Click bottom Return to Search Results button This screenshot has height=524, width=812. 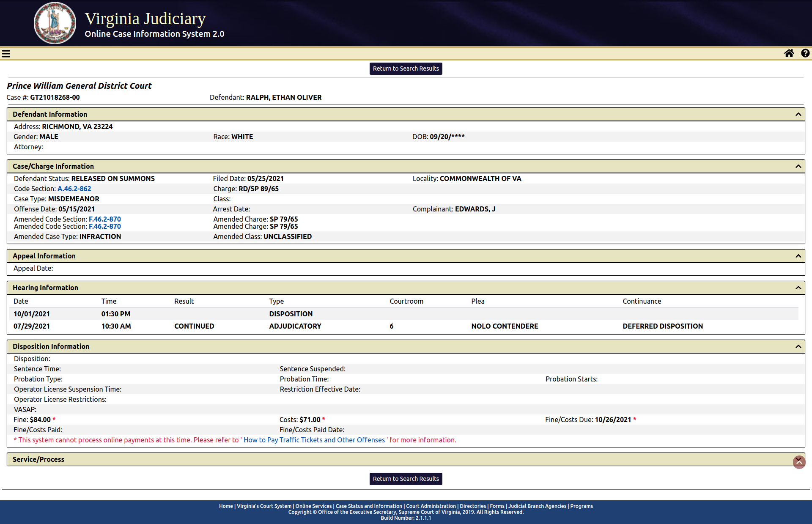point(406,479)
